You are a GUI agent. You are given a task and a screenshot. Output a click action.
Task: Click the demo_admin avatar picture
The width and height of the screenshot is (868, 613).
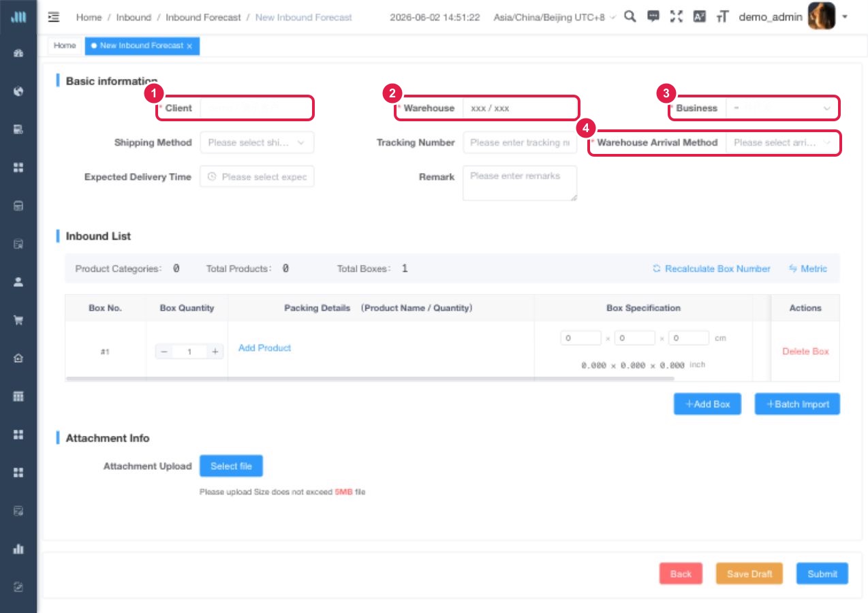pyautogui.click(x=822, y=16)
